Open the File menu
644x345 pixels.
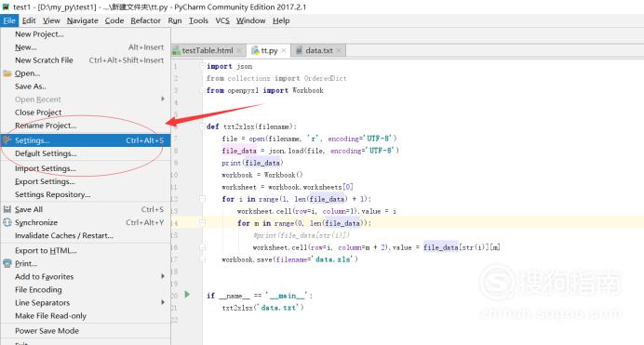click(x=9, y=20)
